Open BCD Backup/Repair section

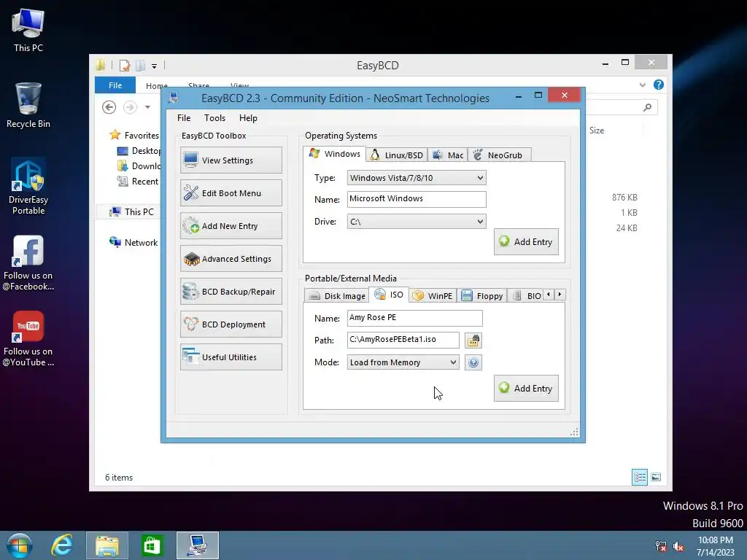(231, 292)
